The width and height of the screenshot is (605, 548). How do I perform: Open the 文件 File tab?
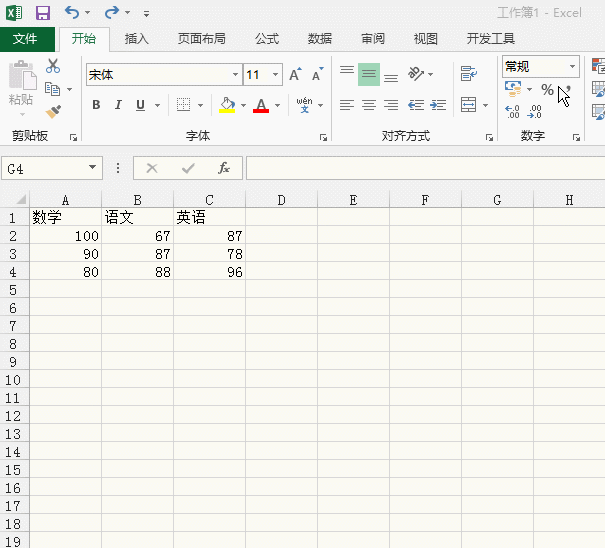[27, 39]
